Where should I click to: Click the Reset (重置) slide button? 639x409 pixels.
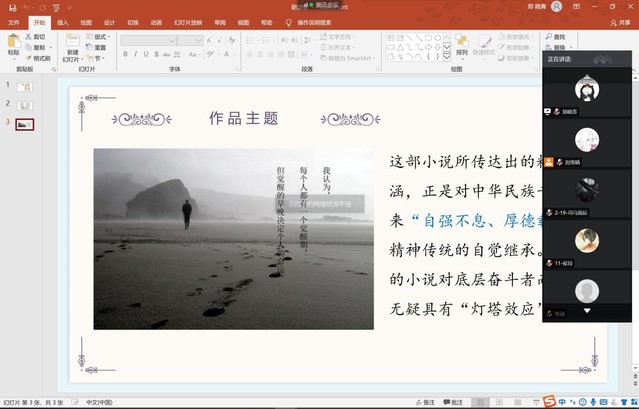click(98, 47)
